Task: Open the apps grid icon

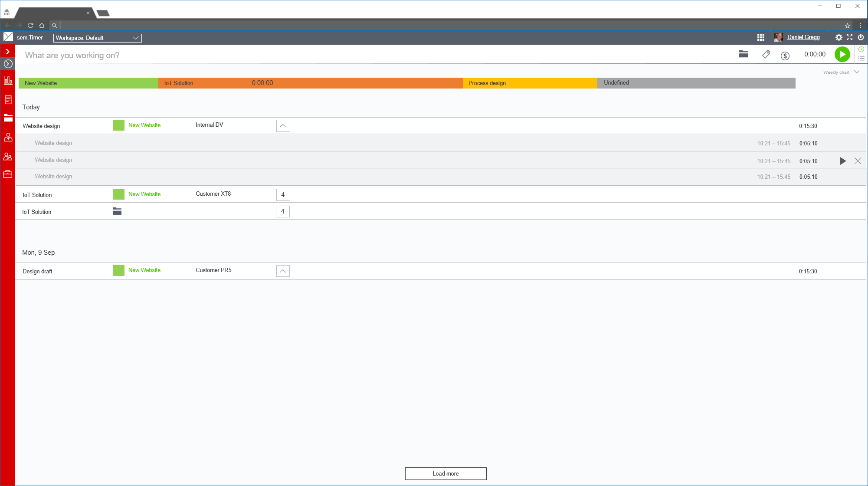Action: point(760,37)
